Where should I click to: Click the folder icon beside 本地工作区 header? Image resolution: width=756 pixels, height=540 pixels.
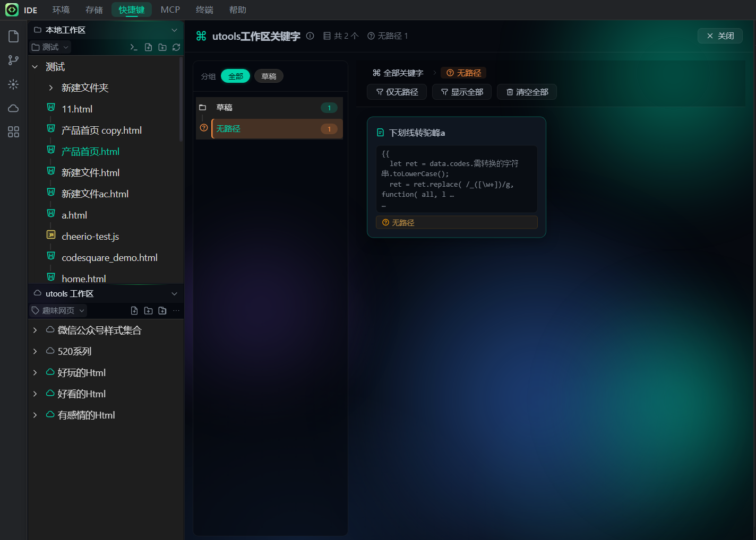[x=38, y=30]
